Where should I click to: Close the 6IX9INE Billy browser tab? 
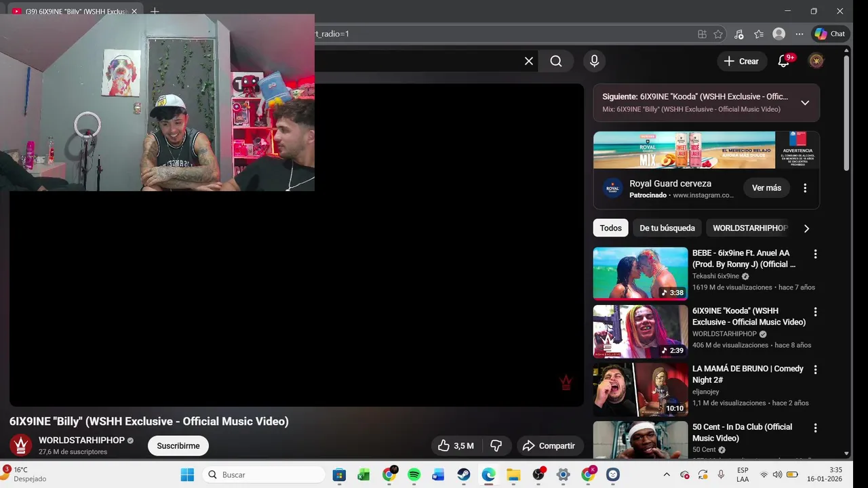134,12
